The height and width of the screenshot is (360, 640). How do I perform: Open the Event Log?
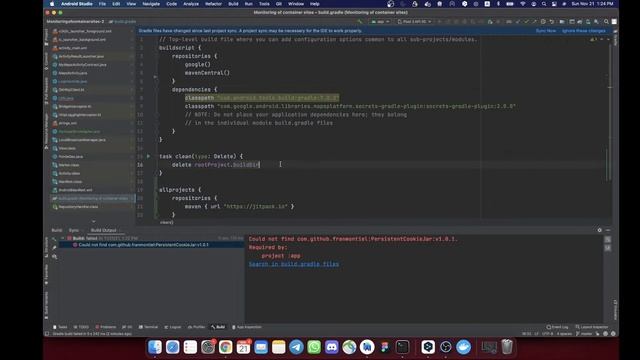[557, 327]
